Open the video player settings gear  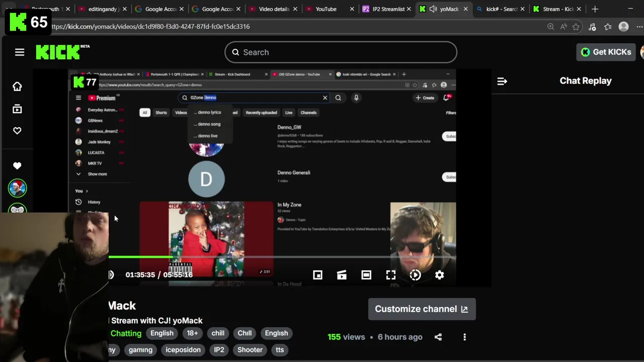pos(440,275)
